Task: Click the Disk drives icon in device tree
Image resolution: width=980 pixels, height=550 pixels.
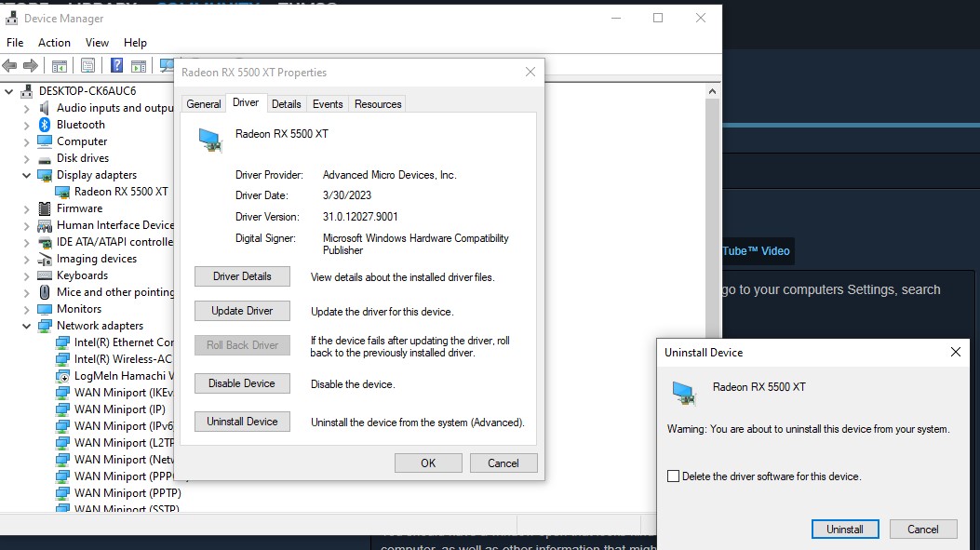Action: point(45,159)
